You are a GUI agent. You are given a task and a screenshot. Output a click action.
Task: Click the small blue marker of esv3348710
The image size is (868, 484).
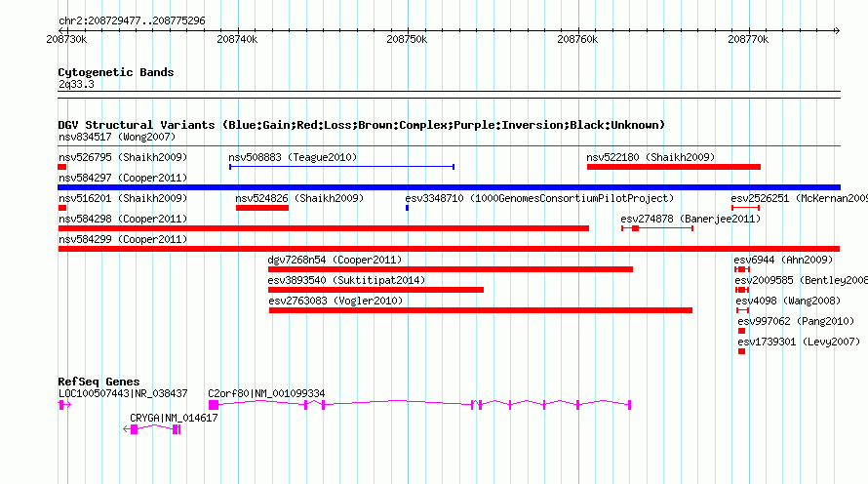click(x=407, y=208)
